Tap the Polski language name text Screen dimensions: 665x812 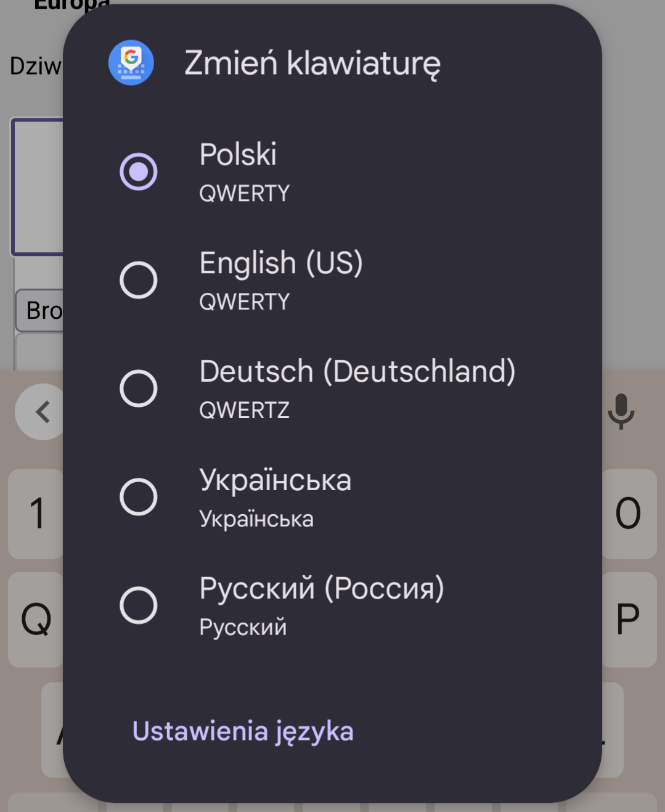238,155
